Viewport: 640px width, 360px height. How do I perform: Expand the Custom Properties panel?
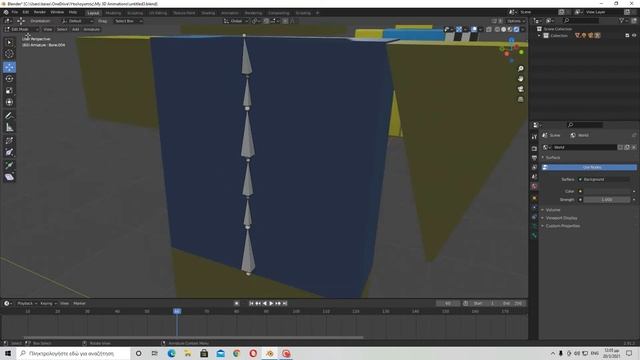coord(562,226)
